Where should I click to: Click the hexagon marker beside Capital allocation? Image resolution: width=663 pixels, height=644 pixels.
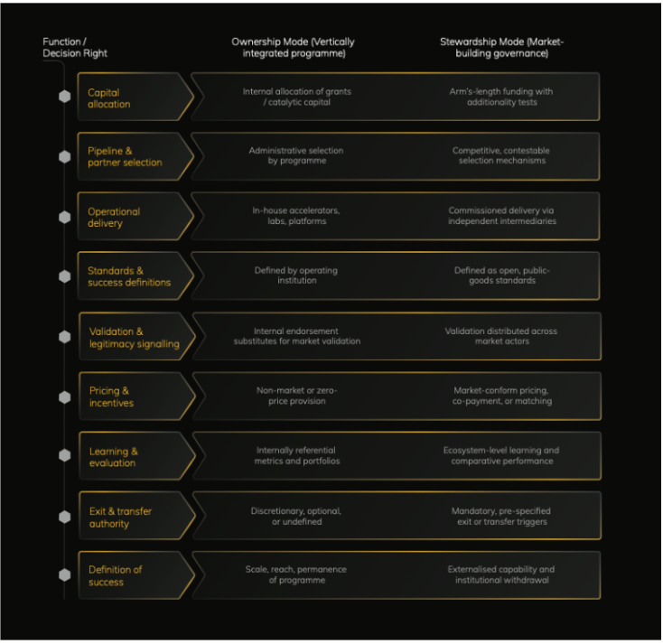(x=65, y=97)
